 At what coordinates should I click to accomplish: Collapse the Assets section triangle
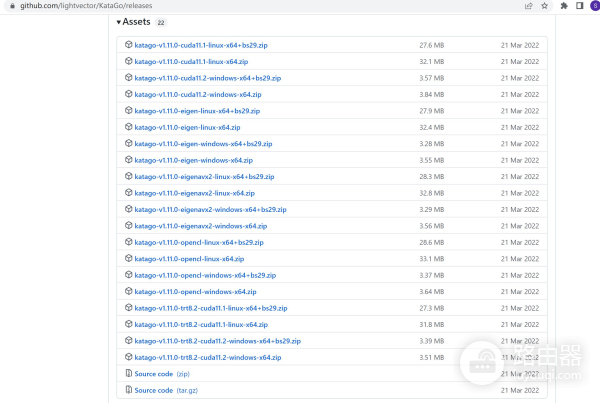(118, 21)
